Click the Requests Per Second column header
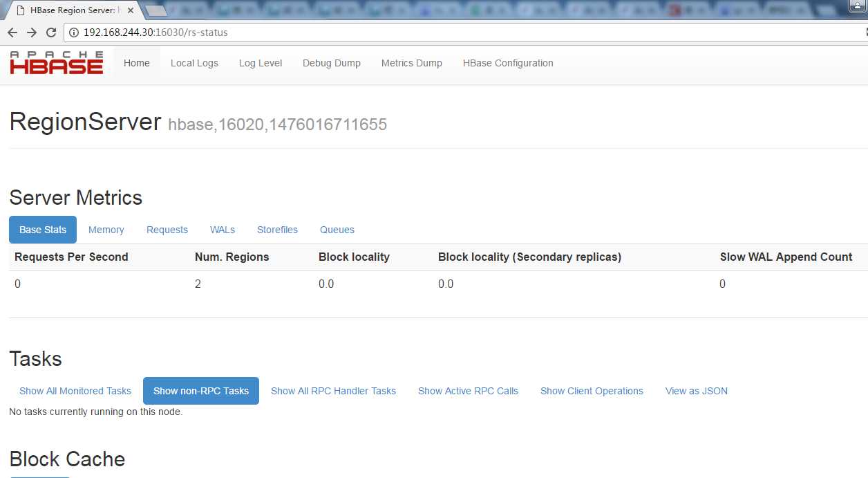 click(x=71, y=257)
